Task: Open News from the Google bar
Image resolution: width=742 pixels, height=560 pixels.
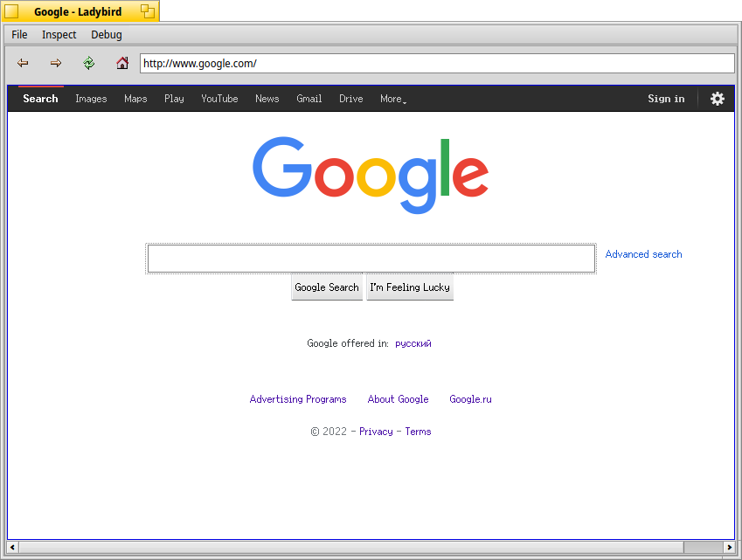Action: click(267, 99)
